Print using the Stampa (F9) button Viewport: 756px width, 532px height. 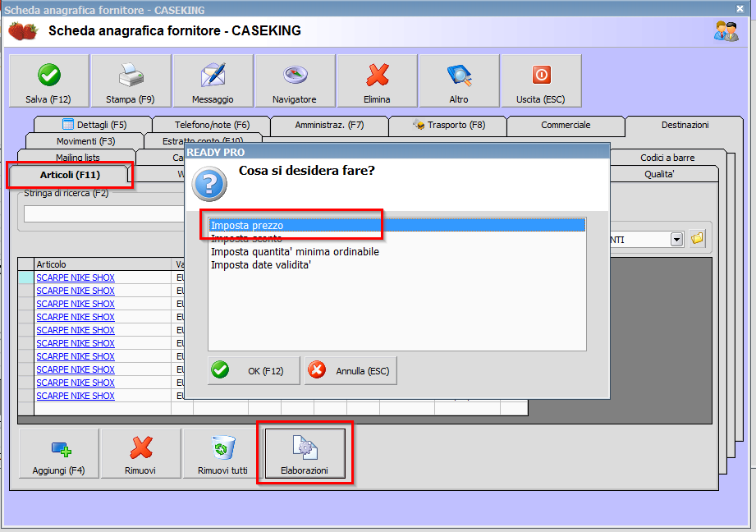(x=131, y=80)
